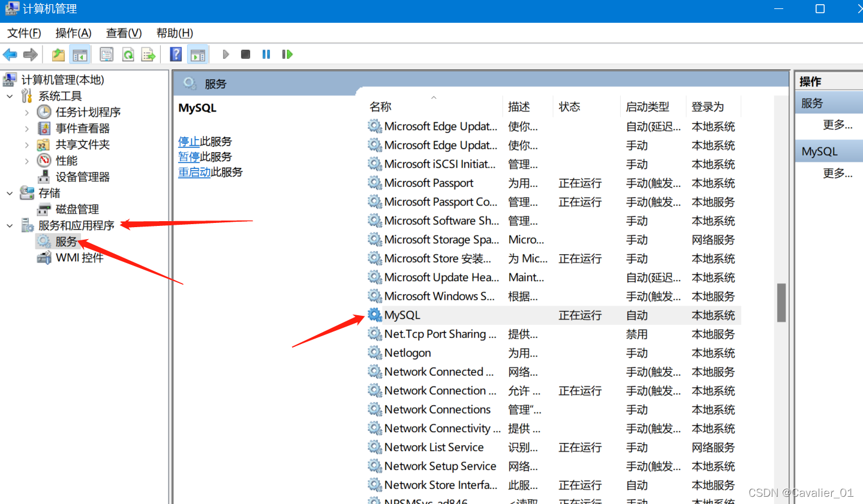The width and height of the screenshot is (863, 504).
Task: Select the Shared Folders icon
Action: (x=43, y=144)
